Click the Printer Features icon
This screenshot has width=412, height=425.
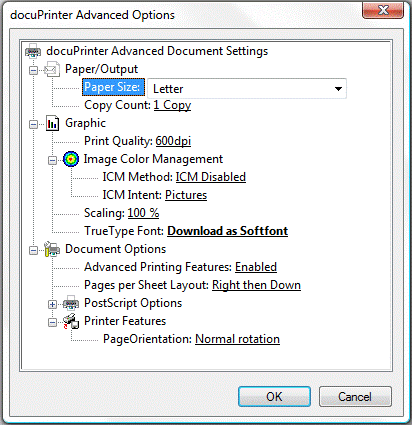click(x=71, y=321)
